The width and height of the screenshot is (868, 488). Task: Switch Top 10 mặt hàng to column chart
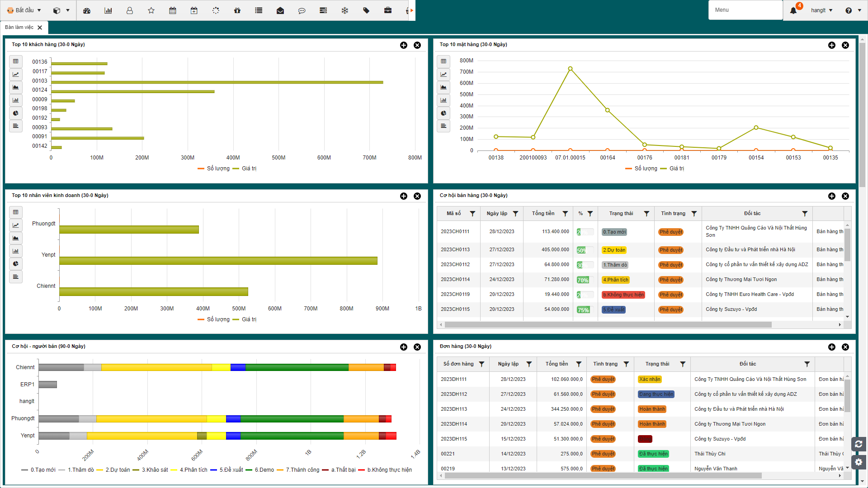(443, 100)
